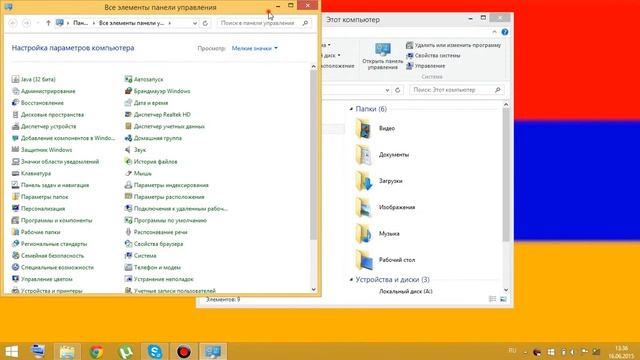
Task: Open Брандмауэр Windows
Action: click(x=158, y=91)
